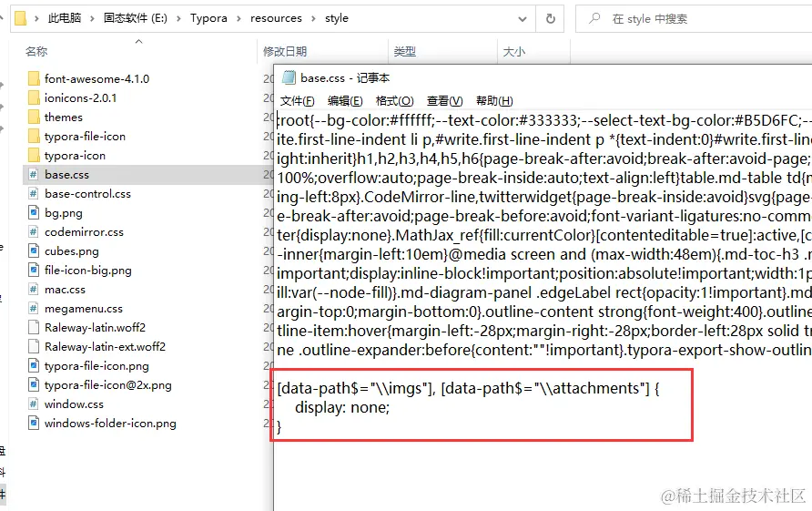
Task: Expand the chevron before 此电脑
Action: 36,18
